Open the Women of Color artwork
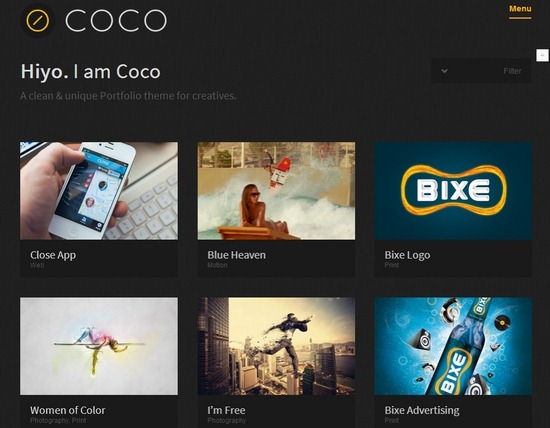Image resolution: width=550 pixels, height=428 pixels. (x=99, y=346)
